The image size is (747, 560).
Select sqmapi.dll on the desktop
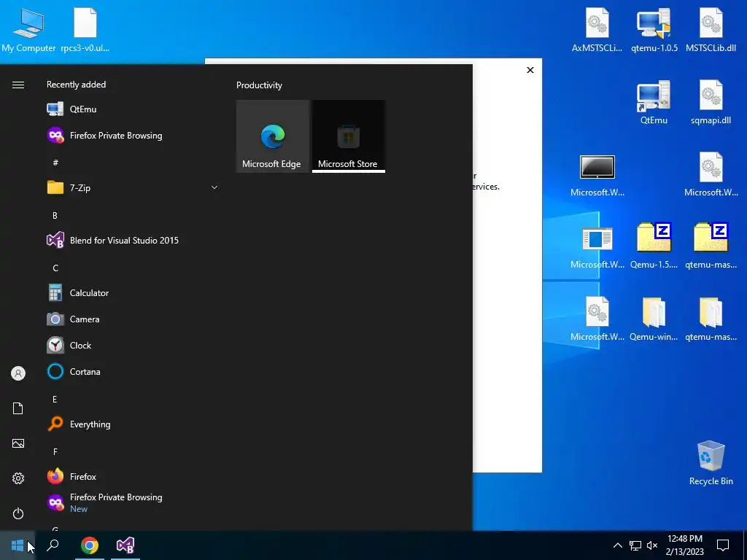711,102
